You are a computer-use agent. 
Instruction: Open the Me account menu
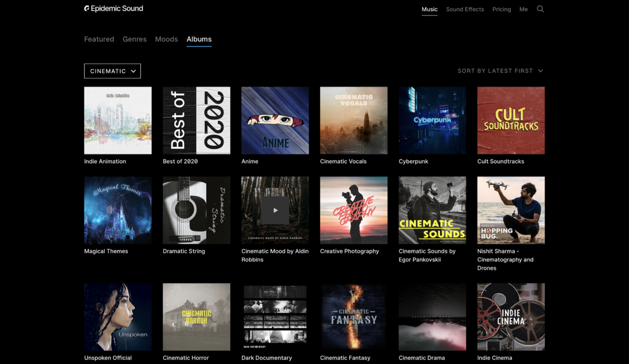[523, 9]
